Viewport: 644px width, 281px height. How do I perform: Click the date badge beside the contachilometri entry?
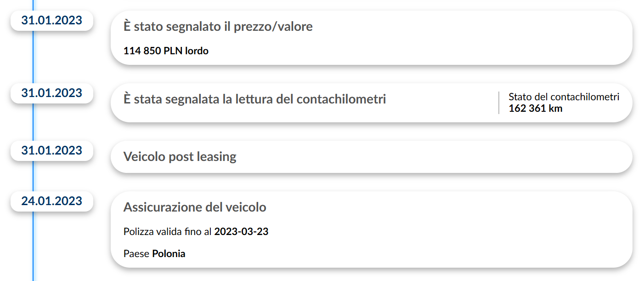(x=51, y=93)
